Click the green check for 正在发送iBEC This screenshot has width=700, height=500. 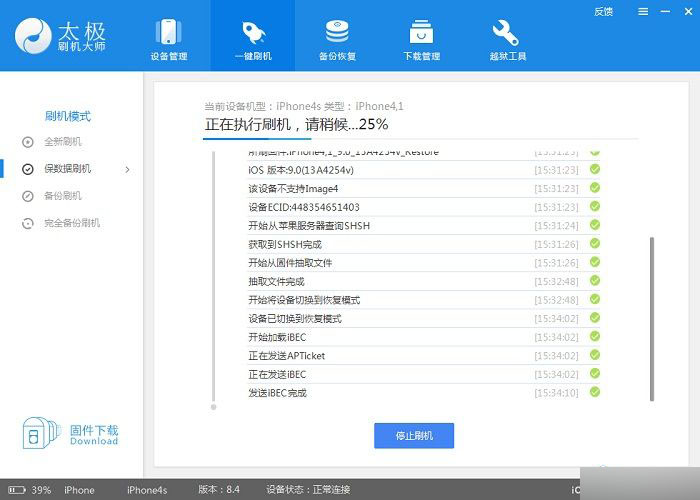point(595,374)
